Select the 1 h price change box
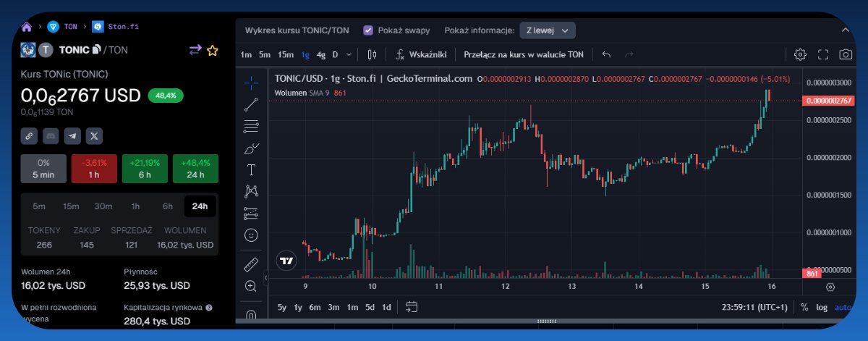Screen dimensions: 868x341 pos(94,169)
